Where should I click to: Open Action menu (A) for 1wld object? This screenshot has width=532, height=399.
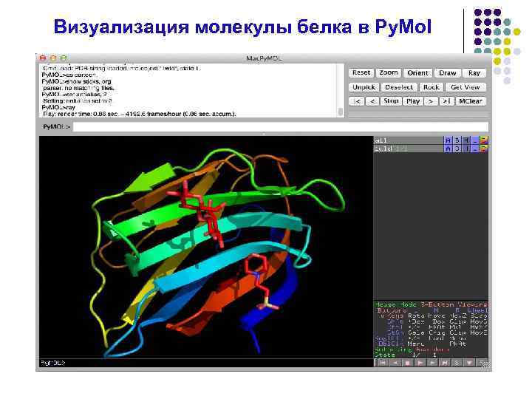click(448, 149)
